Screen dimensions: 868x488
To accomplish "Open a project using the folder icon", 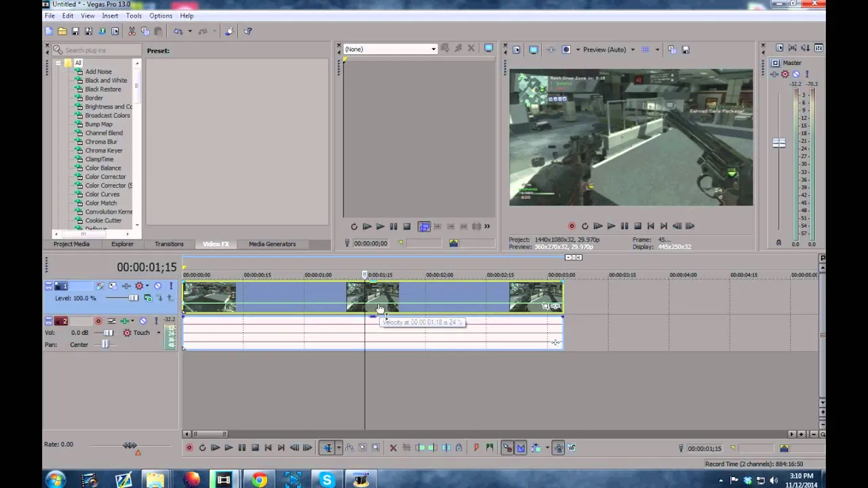I will tap(62, 31).
